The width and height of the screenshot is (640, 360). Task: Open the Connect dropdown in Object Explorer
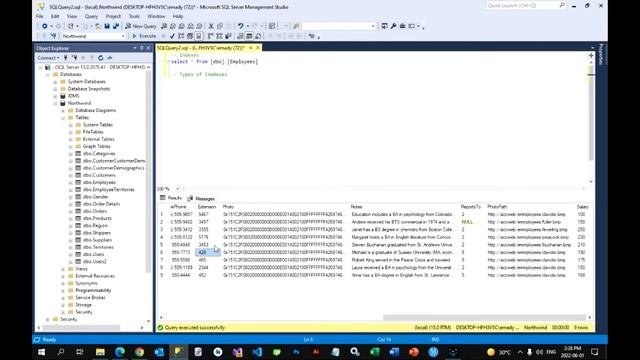click(x=48, y=58)
